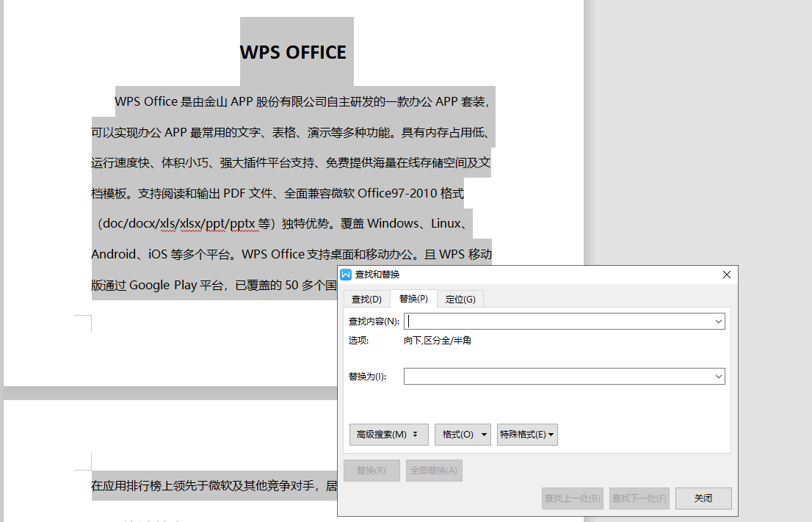Click the 全部替换(A) button

tap(434, 471)
